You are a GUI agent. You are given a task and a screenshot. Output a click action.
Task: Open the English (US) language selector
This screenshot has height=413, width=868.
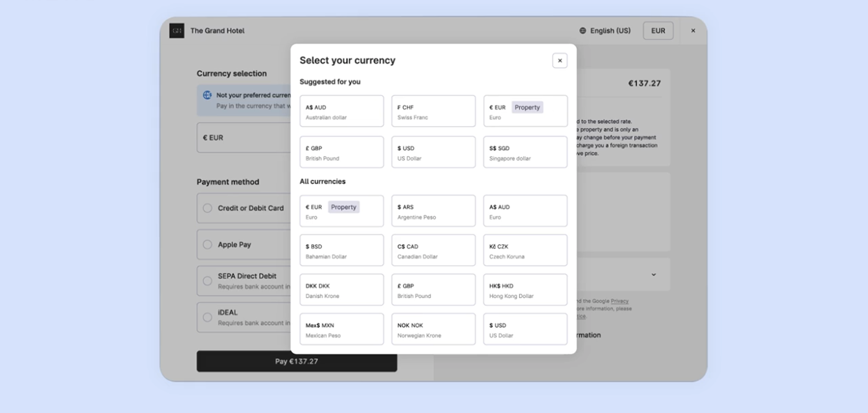click(x=610, y=31)
